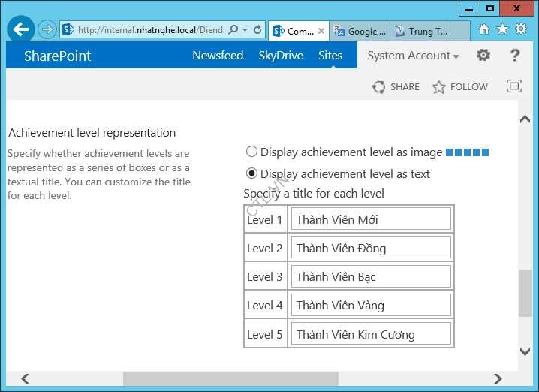Open the Newsfeed link
539x392 pixels.
(218, 56)
